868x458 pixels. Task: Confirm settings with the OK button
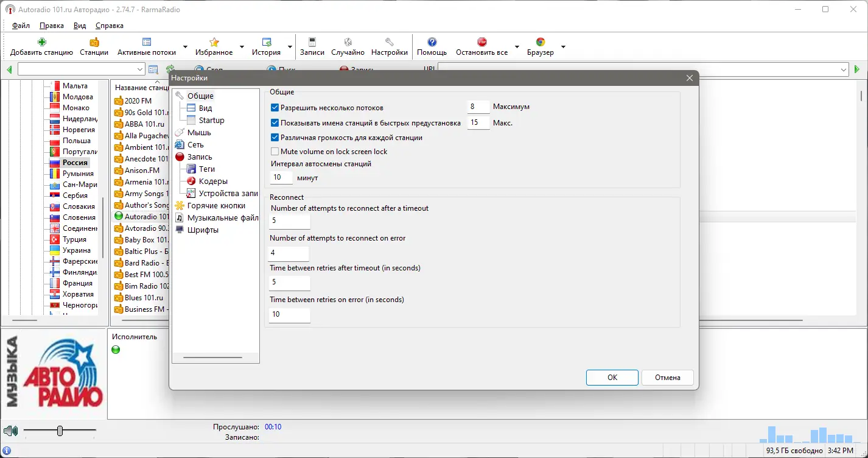click(611, 377)
